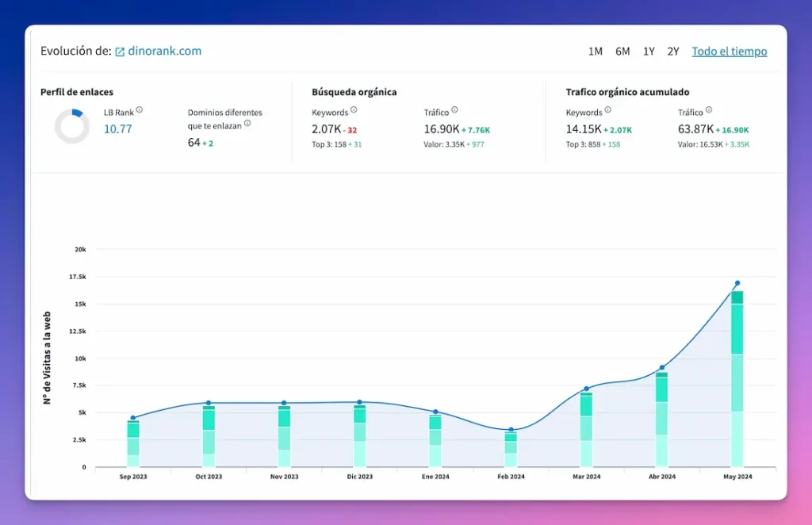Open the dinorank.com link
This screenshot has width=812, height=525.
[164, 52]
